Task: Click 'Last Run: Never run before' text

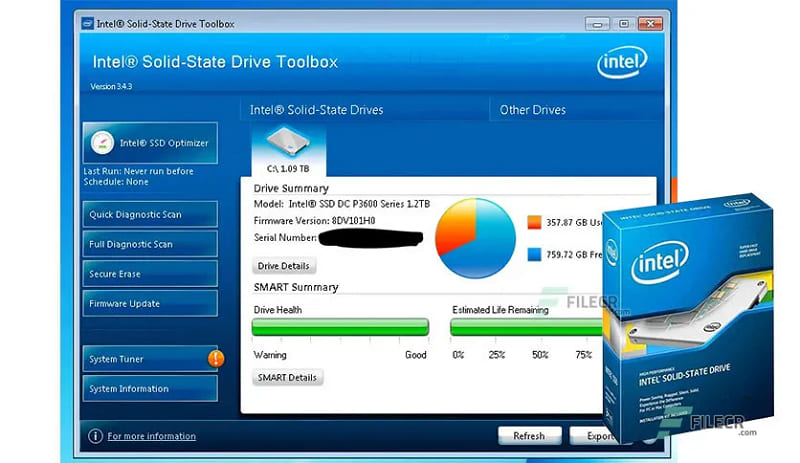Action: tap(138, 171)
